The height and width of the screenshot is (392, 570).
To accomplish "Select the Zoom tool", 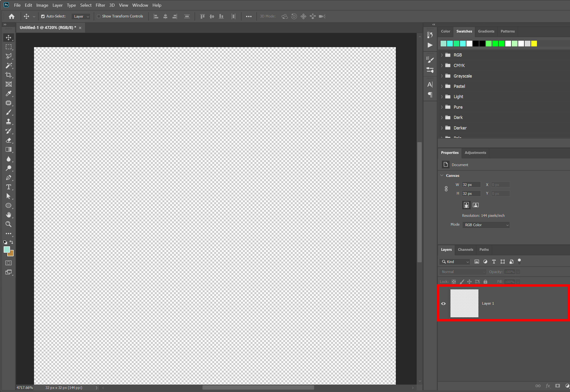I will pyautogui.click(x=9, y=224).
